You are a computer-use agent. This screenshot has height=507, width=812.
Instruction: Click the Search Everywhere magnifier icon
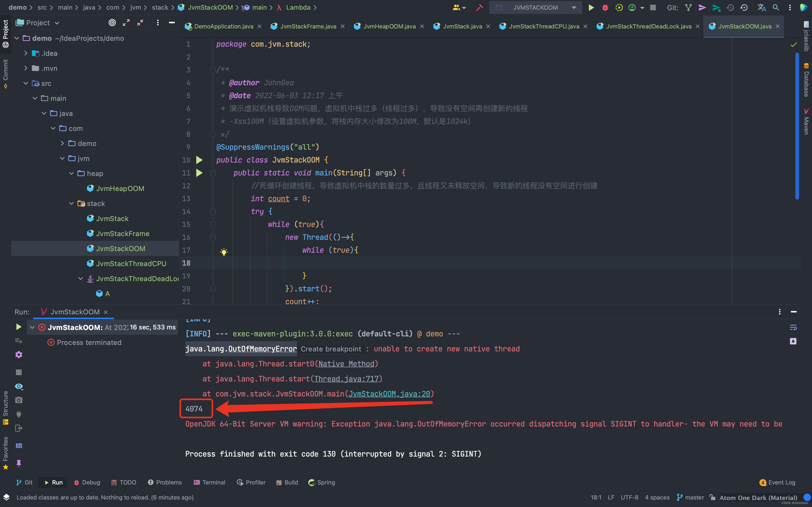(776, 8)
